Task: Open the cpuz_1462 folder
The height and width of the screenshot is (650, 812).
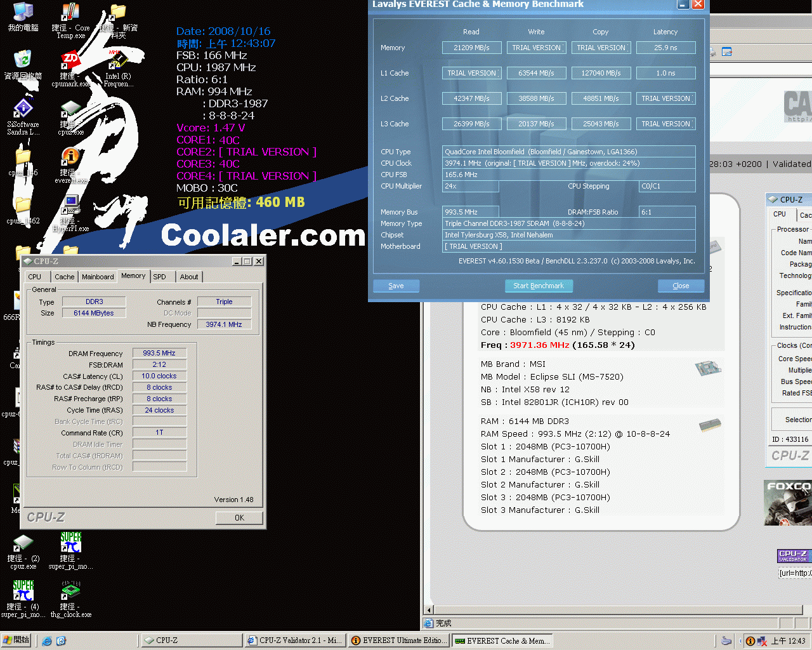Action: pos(23,211)
